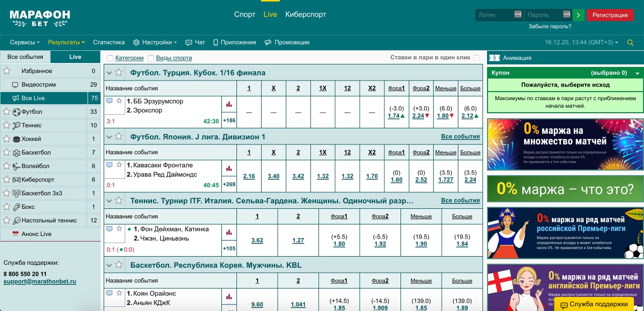Select the Все события sidebar tab
The width and height of the screenshot is (644, 311).
(25, 57)
